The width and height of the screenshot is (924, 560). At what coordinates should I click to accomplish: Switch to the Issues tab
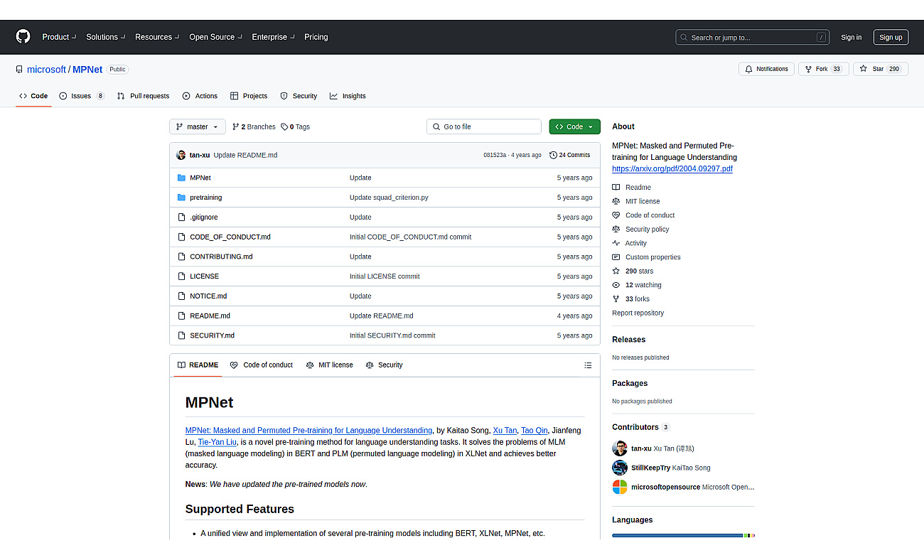click(x=82, y=96)
